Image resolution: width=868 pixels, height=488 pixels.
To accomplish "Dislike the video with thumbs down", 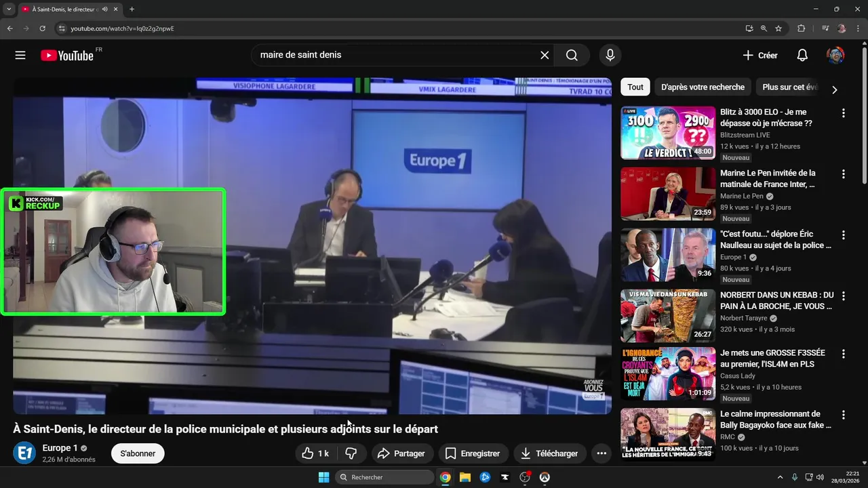I will 351,453.
